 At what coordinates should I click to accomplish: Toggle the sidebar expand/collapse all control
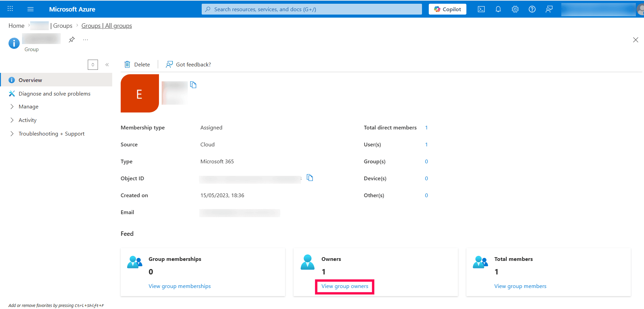pyautogui.click(x=93, y=65)
